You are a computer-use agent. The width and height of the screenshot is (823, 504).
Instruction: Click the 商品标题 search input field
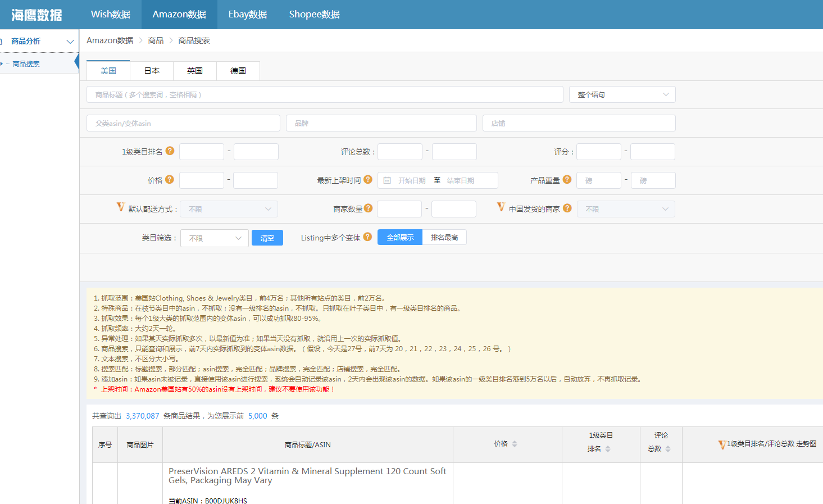(x=325, y=94)
